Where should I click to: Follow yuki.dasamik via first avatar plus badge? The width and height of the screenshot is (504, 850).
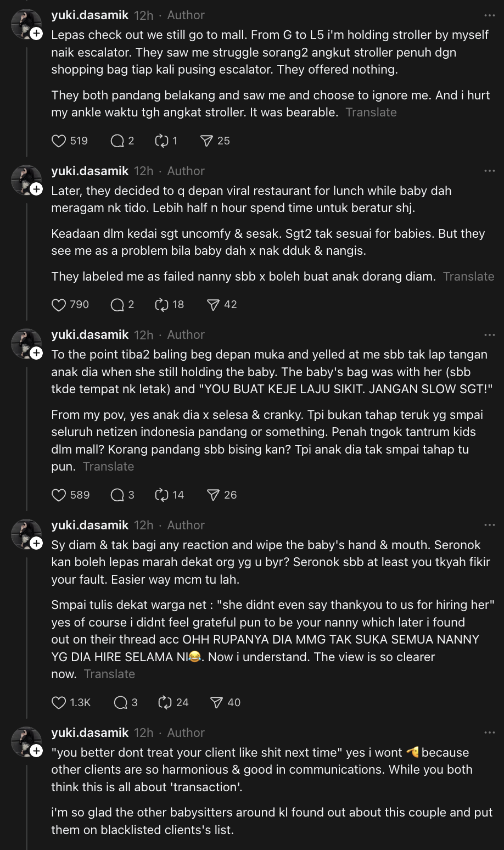tap(36, 34)
